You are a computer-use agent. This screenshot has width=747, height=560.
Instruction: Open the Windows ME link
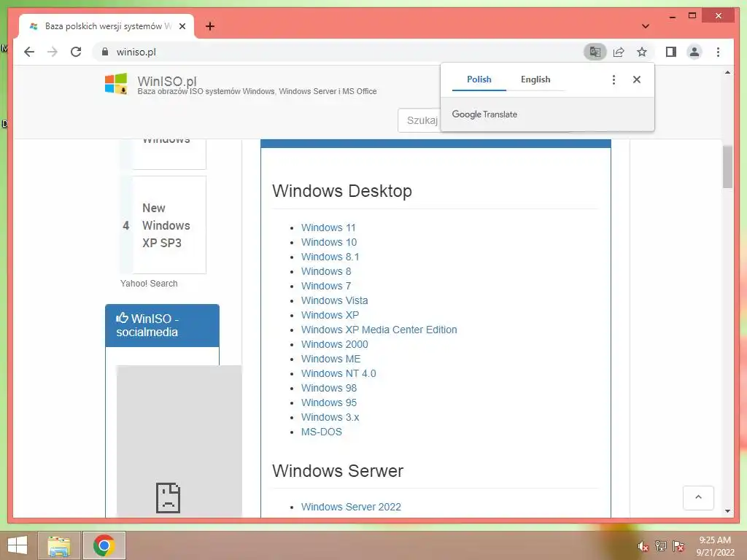[330, 359]
